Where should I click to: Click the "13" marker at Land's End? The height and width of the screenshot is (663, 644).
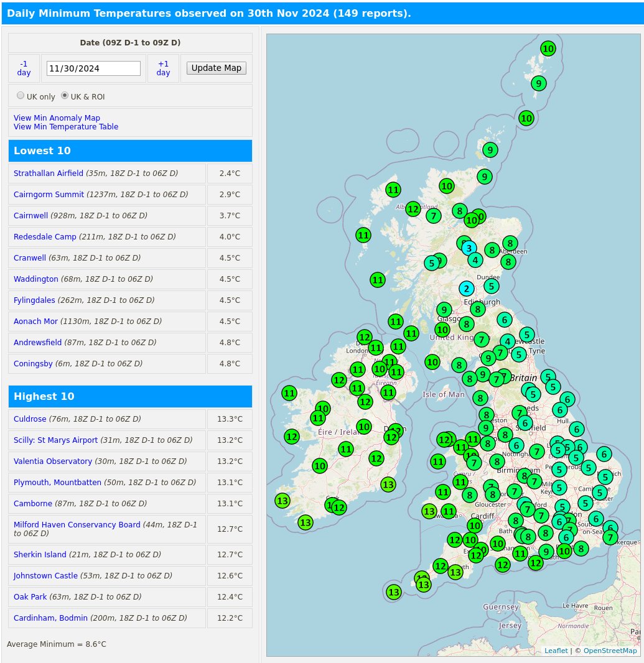(423, 585)
